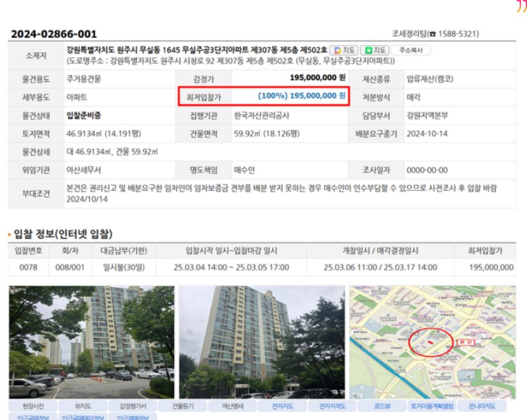Click bid number 0078
The width and height of the screenshot is (527, 420).
click(28, 267)
